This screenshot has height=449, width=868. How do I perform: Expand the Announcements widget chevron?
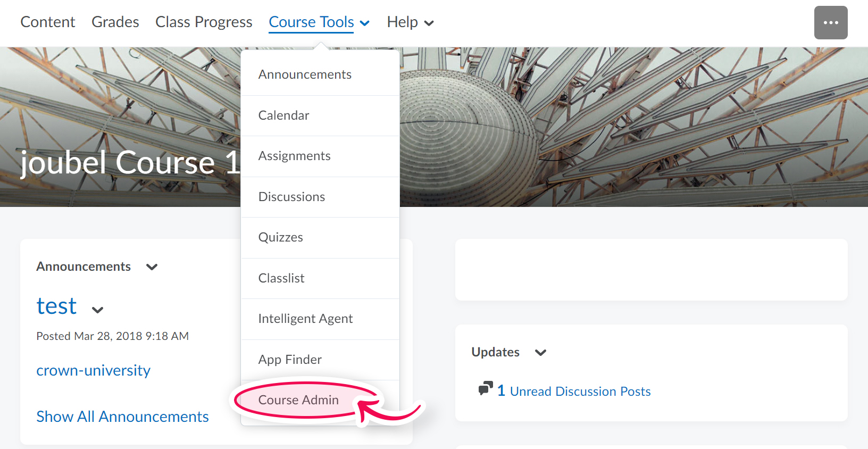[152, 267]
